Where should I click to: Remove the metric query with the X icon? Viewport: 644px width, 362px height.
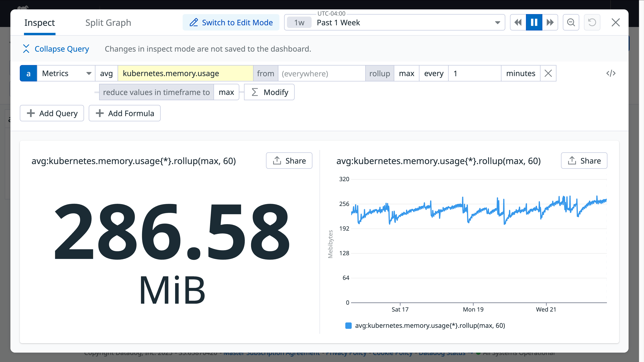[548, 73]
